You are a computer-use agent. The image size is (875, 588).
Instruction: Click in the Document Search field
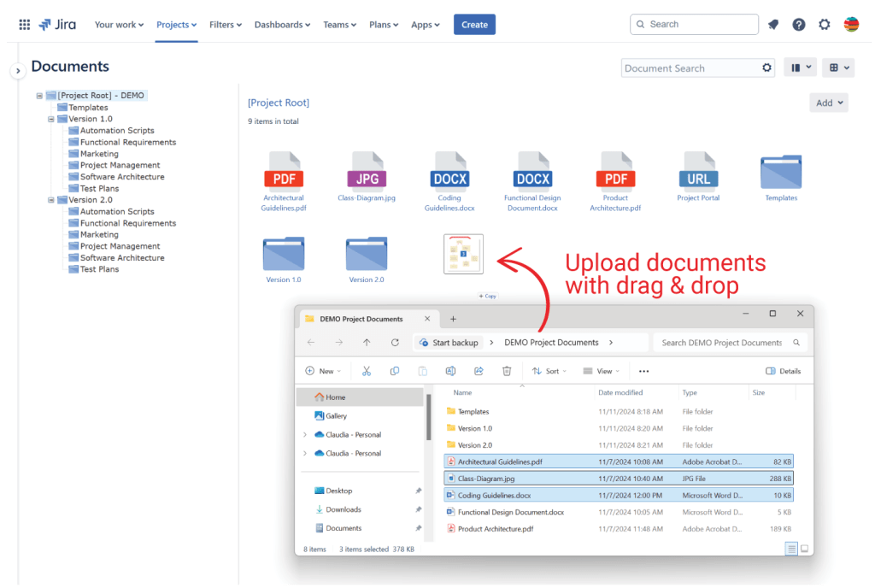pos(688,68)
